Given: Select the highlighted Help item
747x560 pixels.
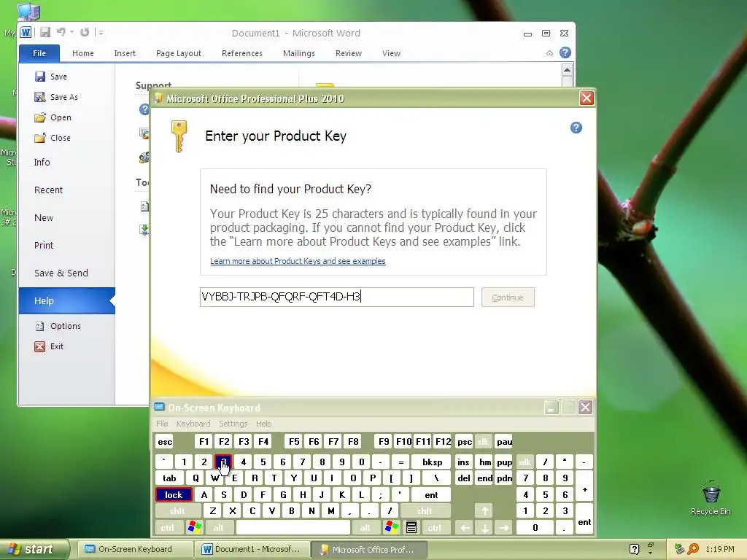Looking at the screenshot, I should click(66, 300).
